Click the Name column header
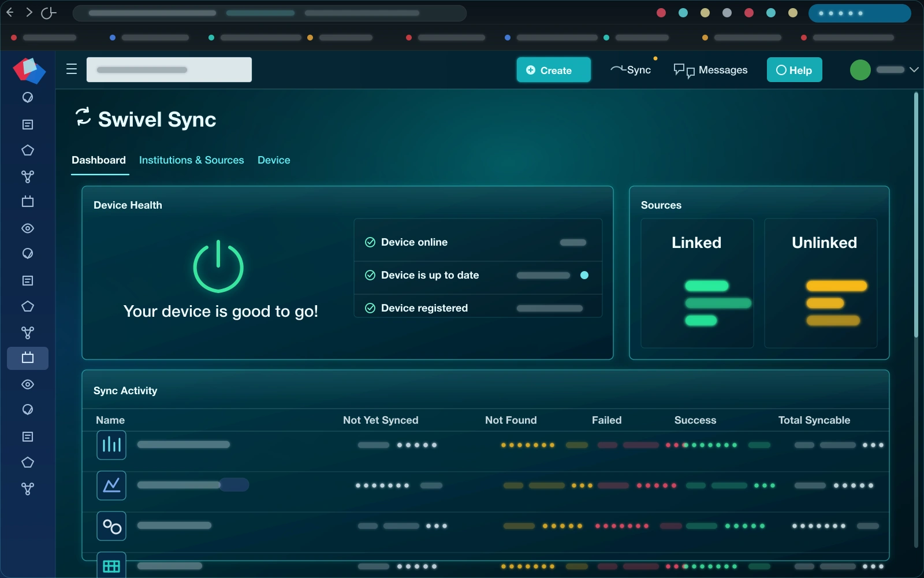The image size is (924, 578). click(110, 420)
